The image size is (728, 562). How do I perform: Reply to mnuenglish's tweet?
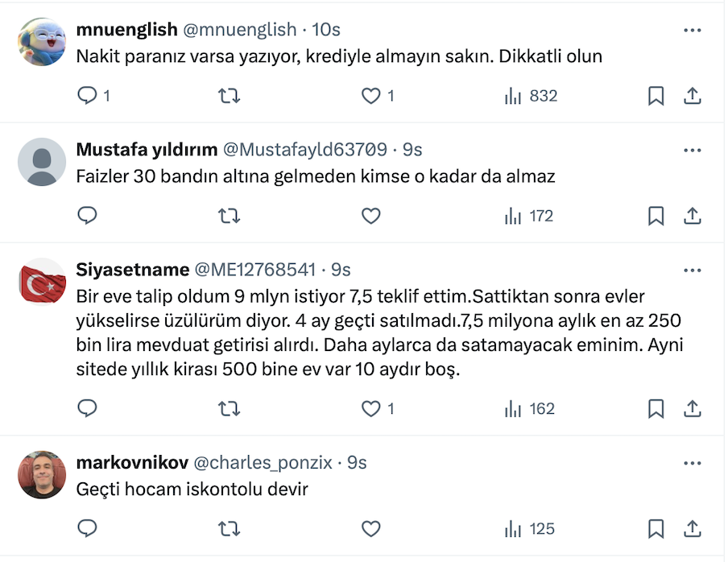tap(87, 97)
